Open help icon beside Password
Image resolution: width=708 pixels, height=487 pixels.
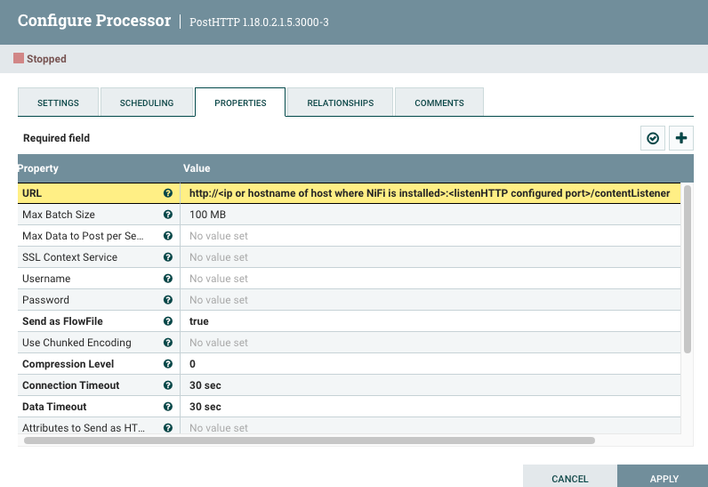168,300
